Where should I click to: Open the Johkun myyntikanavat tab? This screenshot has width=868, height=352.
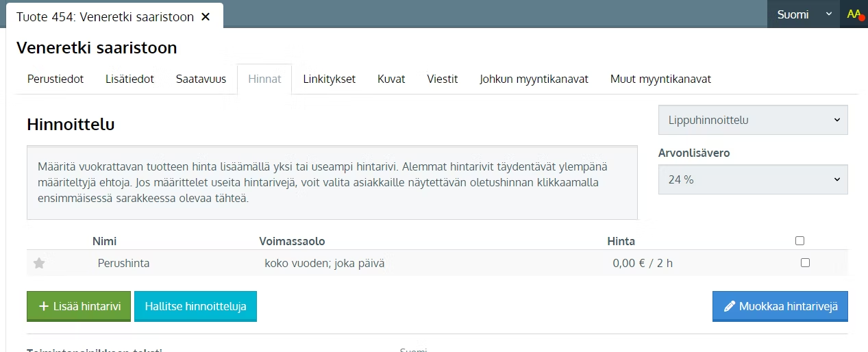[x=534, y=79]
